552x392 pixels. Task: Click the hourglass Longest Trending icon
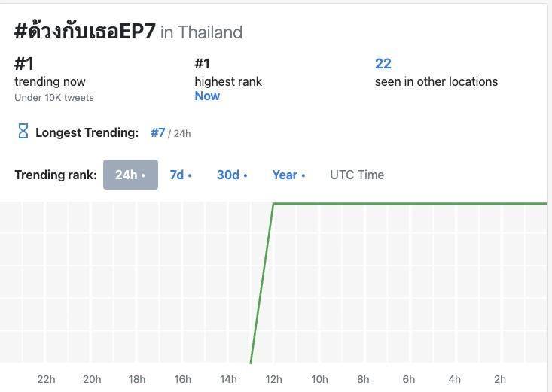pyautogui.click(x=23, y=132)
